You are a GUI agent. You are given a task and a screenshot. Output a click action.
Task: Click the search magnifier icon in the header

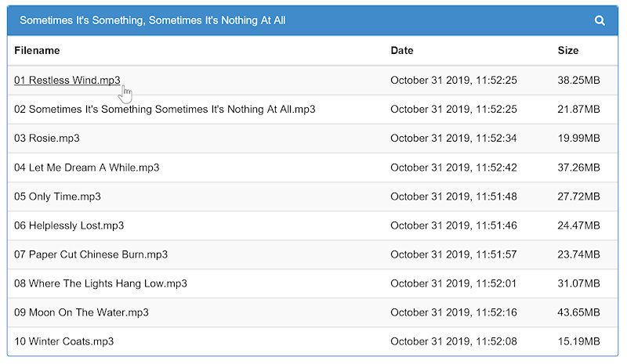pyautogui.click(x=599, y=20)
